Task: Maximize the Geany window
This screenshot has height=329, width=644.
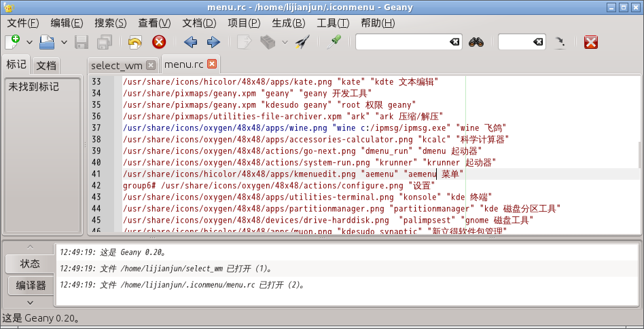Action: click(624, 7)
